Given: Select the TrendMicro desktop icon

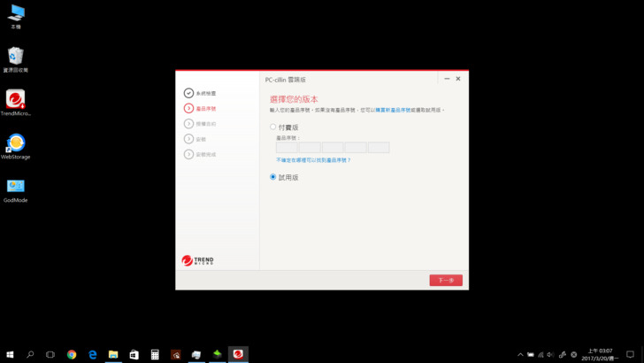Looking at the screenshot, I should [16, 103].
